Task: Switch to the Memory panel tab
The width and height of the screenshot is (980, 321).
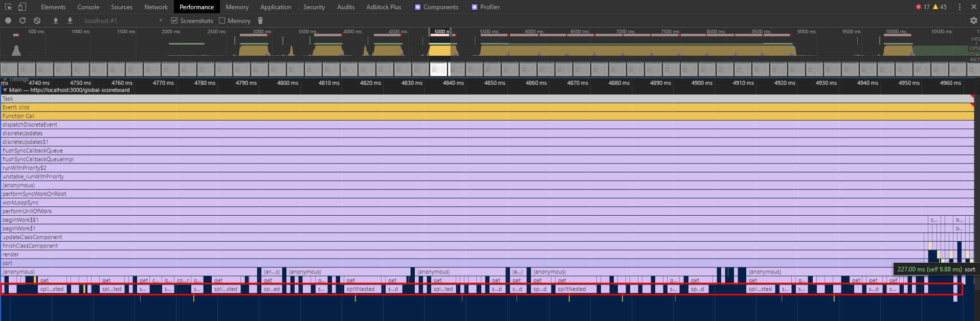Action: coord(237,7)
